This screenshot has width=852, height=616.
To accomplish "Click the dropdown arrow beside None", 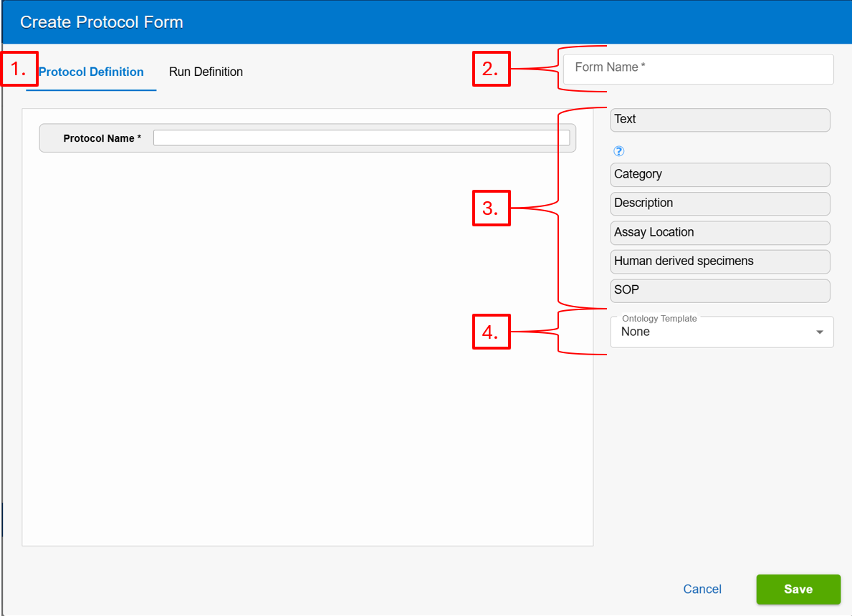I will click(820, 332).
